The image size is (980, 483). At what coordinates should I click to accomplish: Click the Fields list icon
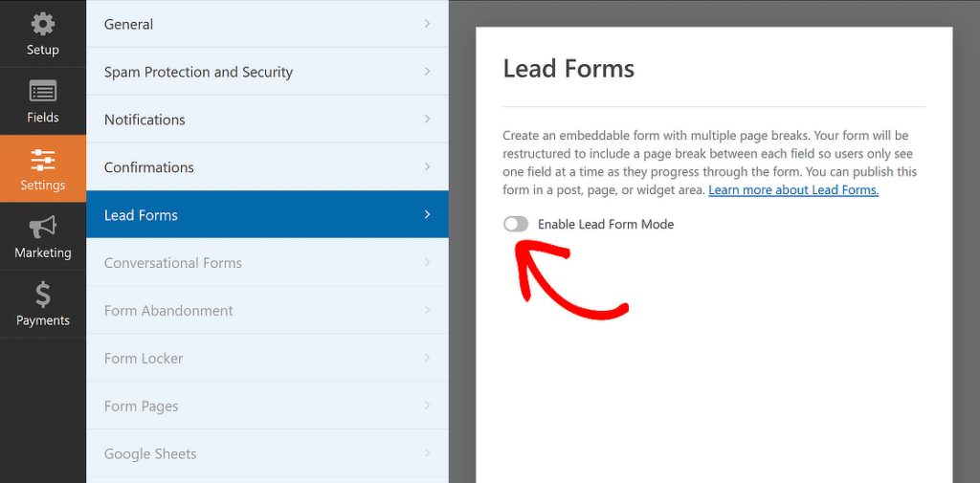pos(42,93)
